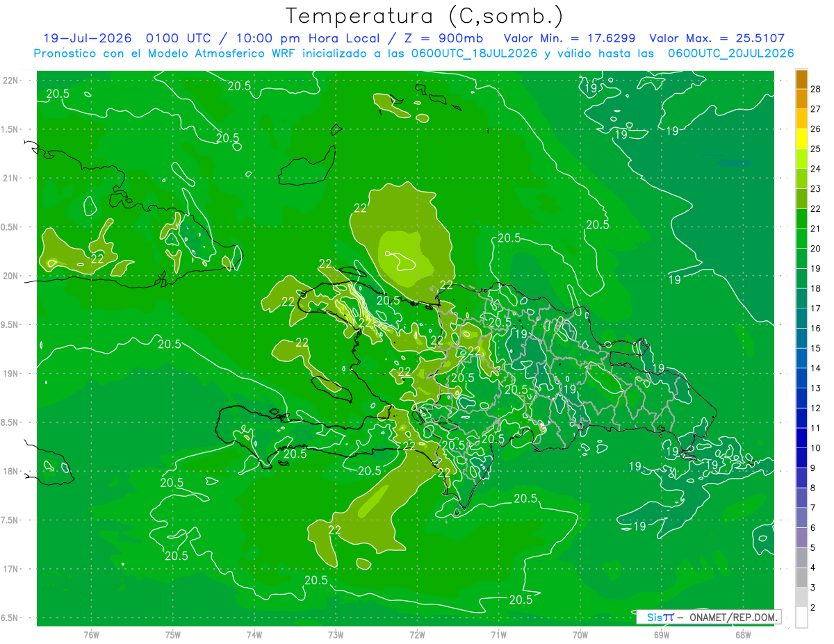
Task: Click the color scale number 16
Action: coord(816,328)
